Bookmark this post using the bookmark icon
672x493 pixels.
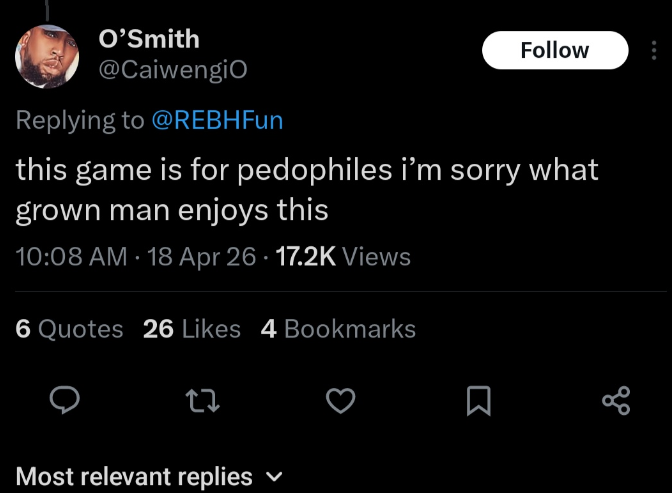coord(479,401)
